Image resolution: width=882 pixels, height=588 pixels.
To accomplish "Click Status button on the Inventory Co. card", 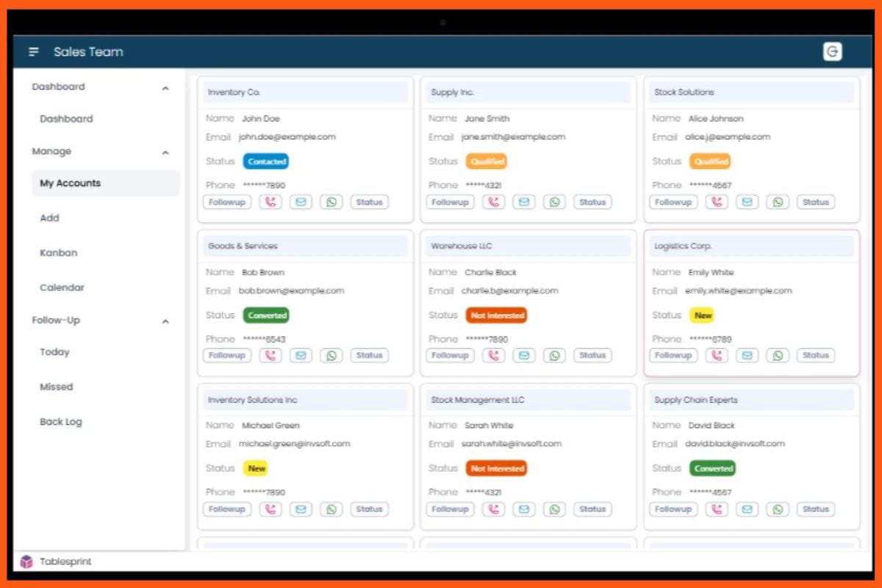I will pos(369,202).
